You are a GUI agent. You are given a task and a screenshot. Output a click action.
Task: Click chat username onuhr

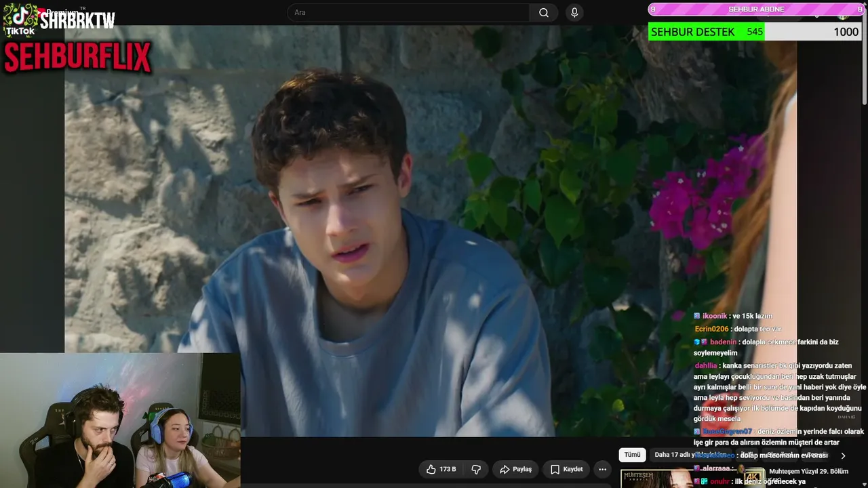tap(720, 481)
